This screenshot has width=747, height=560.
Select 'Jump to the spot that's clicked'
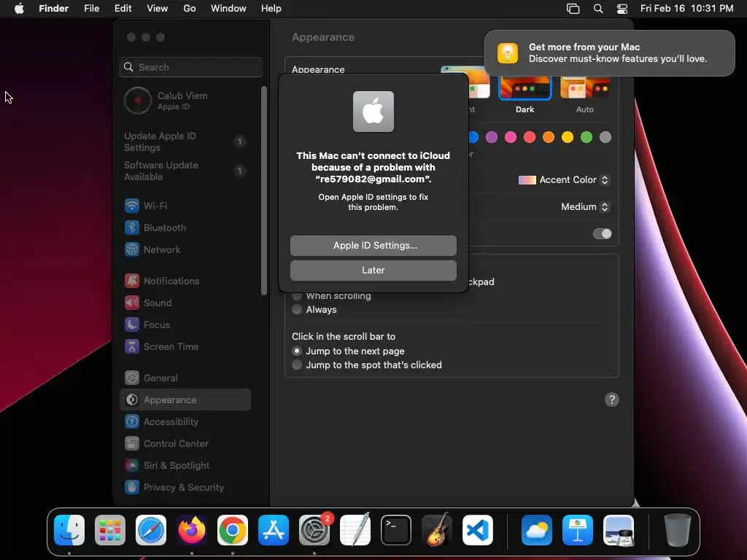(297, 365)
